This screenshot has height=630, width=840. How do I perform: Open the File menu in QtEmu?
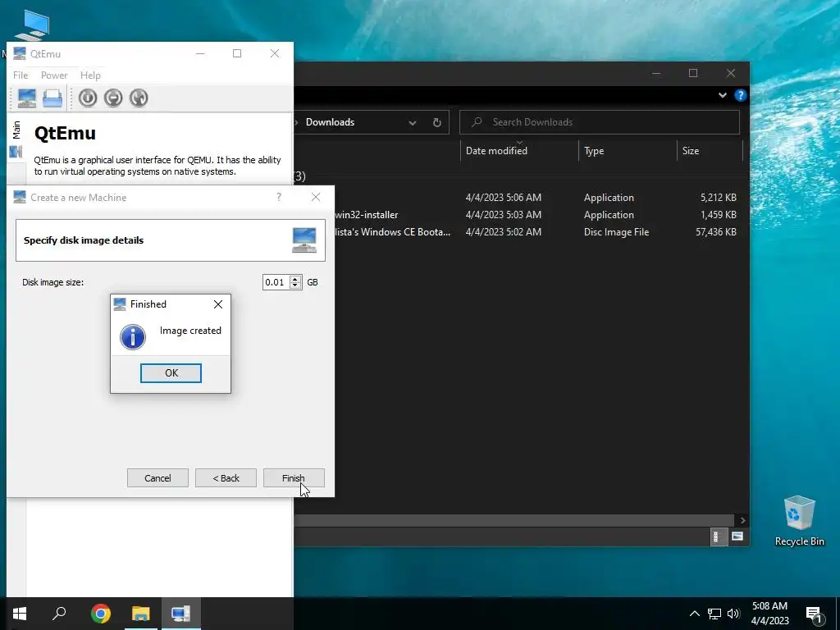(x=21, y=75)
